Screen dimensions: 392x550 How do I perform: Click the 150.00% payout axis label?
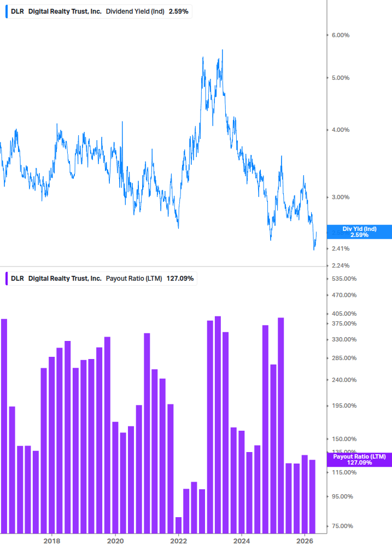coord(344,439)
